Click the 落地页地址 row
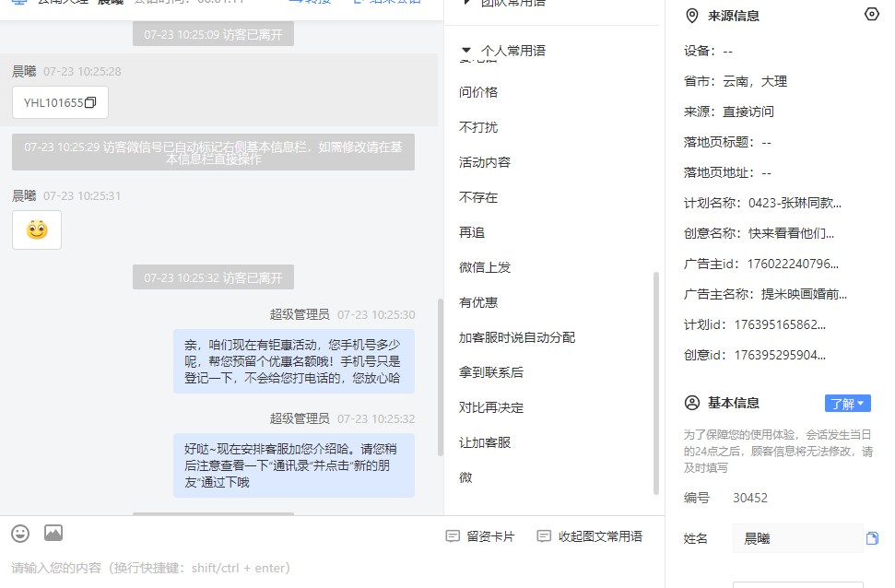The width and height of the screenshot is (895, 588). [728, 172]
